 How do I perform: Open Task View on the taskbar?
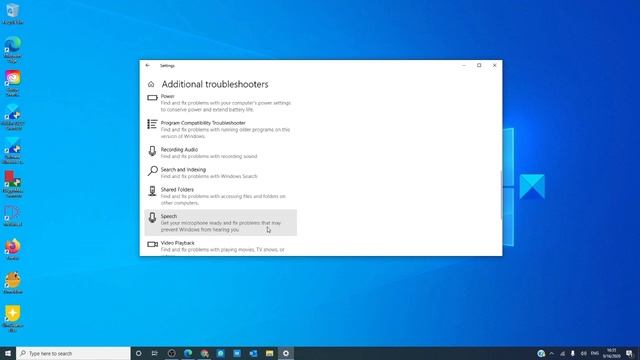click(x=155, y=353)
